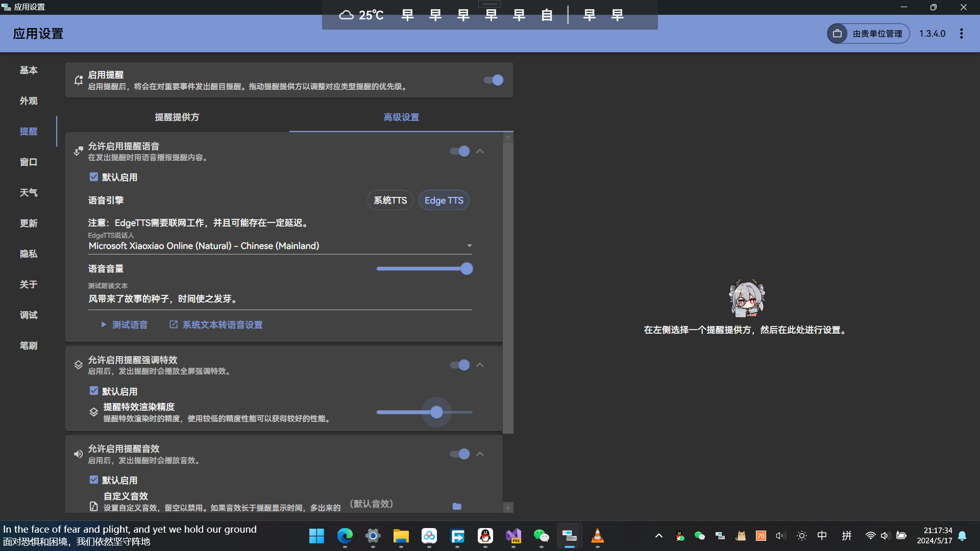The image size is (980, 551).
Task: Switch to the 提醒提供方 tab
Action: pyautogui.click(x=177, y=117)
